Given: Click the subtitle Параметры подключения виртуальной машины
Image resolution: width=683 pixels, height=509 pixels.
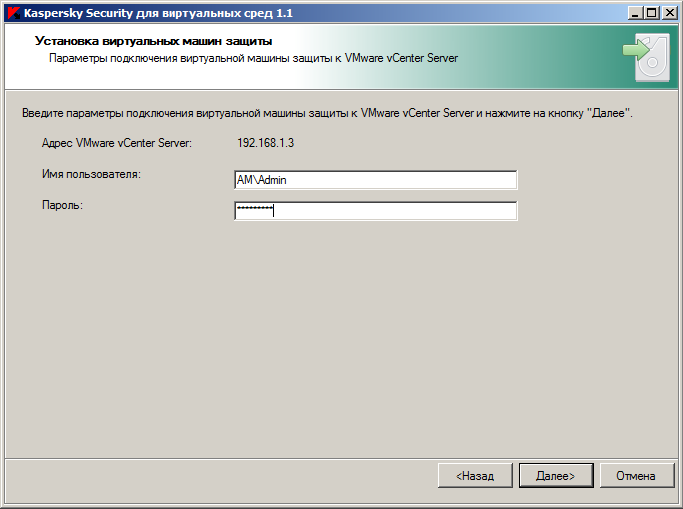Looking at the screenshot, I should [x=254, y=58].
